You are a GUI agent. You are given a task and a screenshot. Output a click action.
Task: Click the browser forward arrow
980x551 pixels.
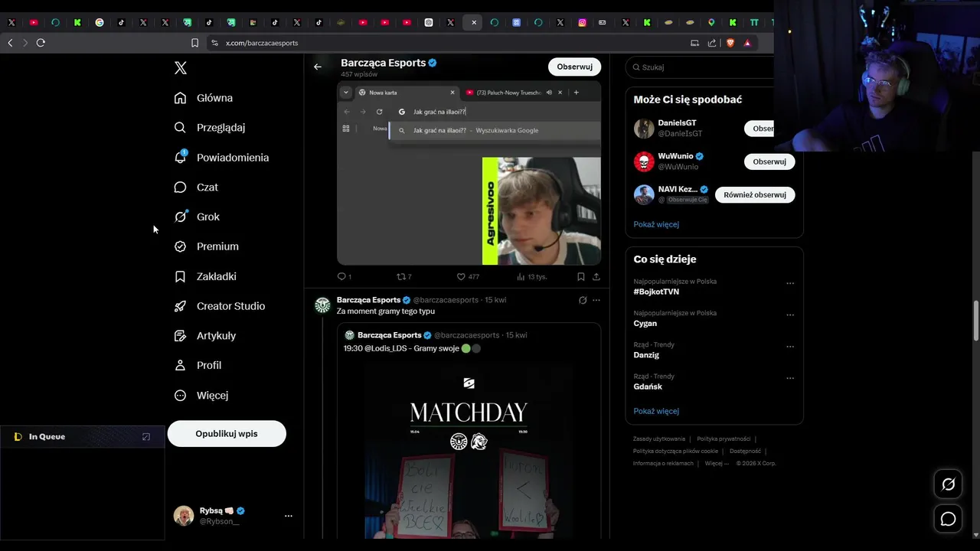[x=24, y=43]
